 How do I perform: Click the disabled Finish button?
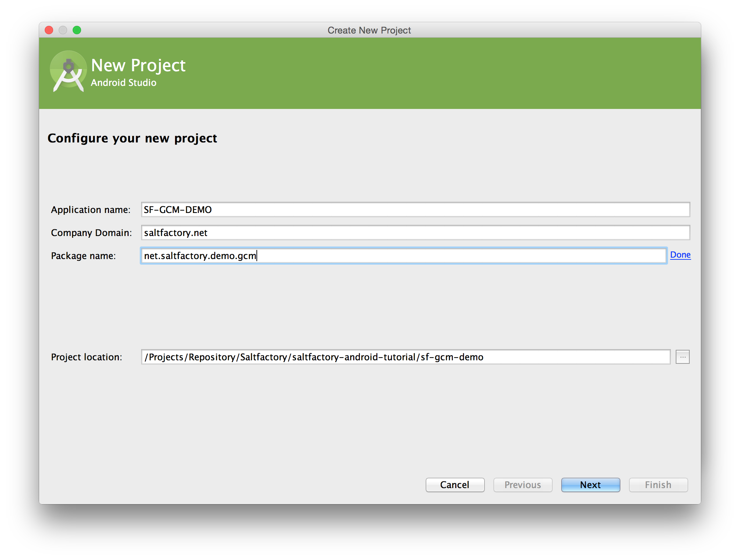[658, 485]
